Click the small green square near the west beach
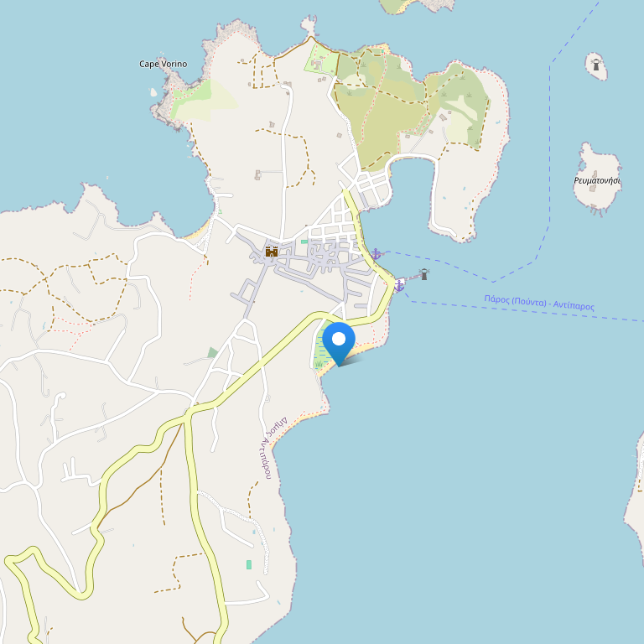Screen dimensions: 644x644 click(x=221, y=211)
